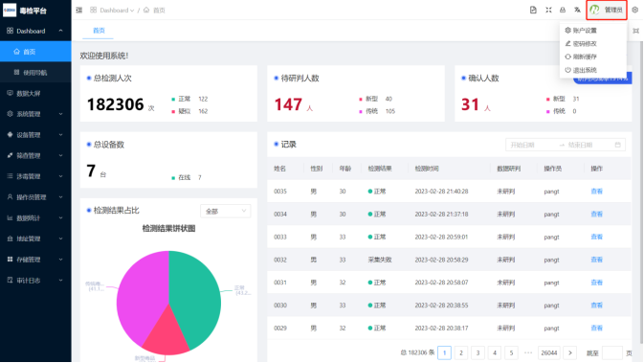
Task: Click 查看 link for record 0031
Action: coord(596,283)
